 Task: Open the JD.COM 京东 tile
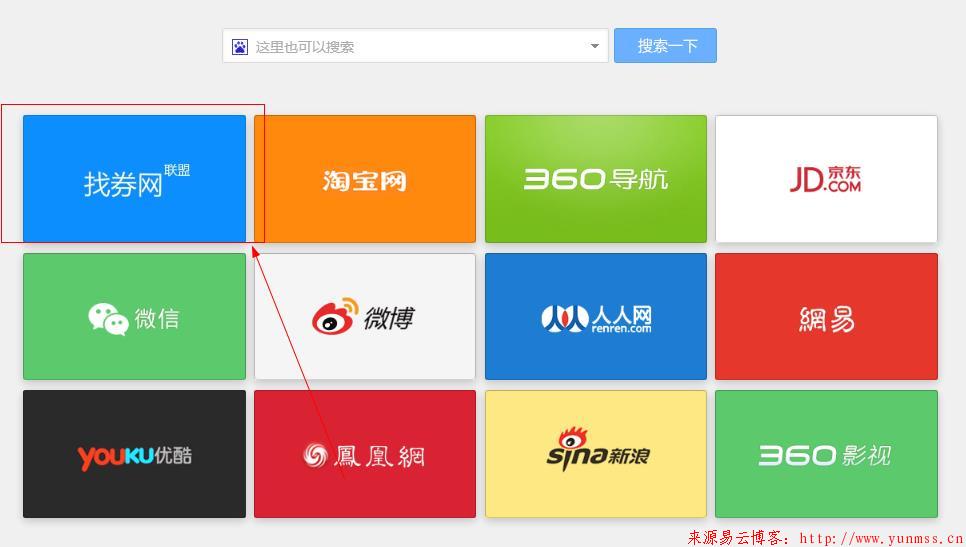[826, 179]
